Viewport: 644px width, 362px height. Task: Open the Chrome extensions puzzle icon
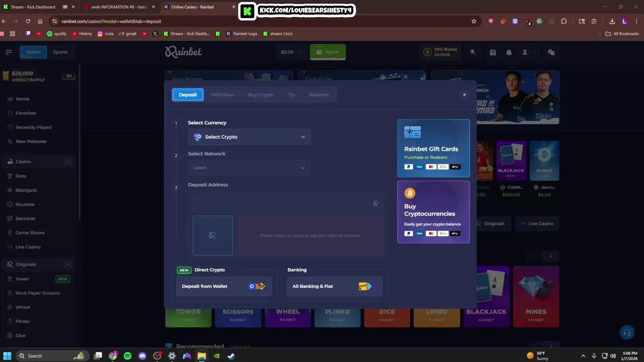click(x=563, y=21)
